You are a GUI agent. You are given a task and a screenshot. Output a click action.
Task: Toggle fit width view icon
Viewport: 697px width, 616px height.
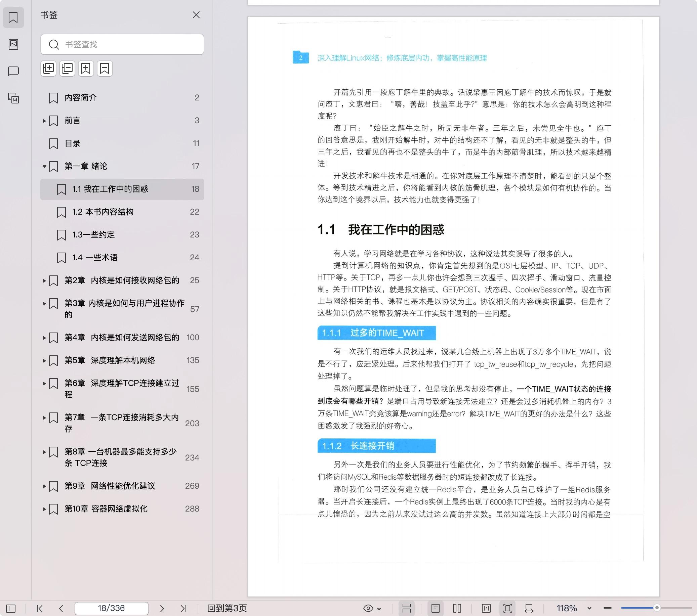tap(529, 608)
